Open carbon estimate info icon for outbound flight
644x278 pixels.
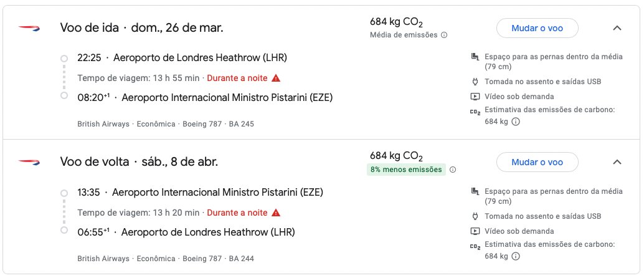pos(516,122)
